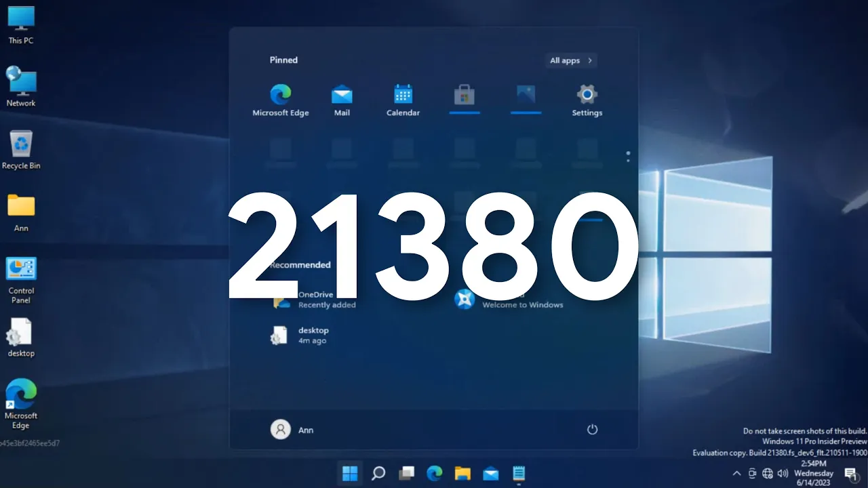
Task: Open the Welcome to Windows recommended item
Action: click(509, 300)
